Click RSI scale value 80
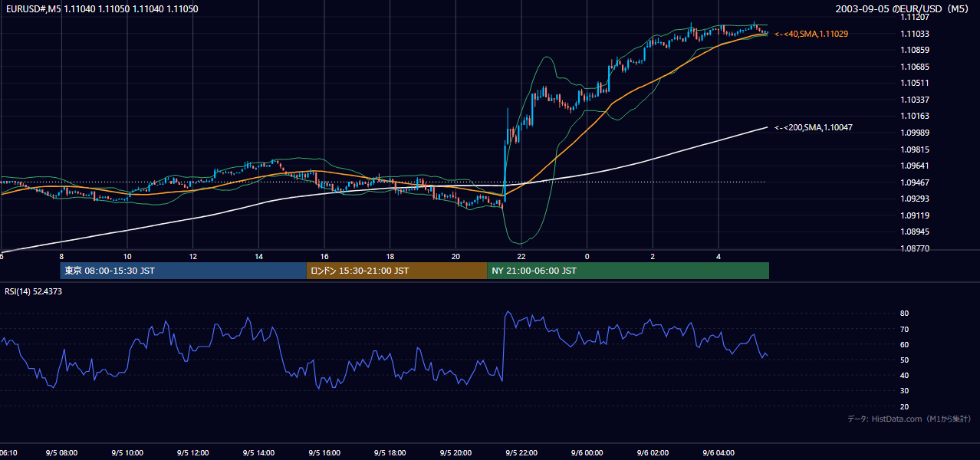 (904, 314)
